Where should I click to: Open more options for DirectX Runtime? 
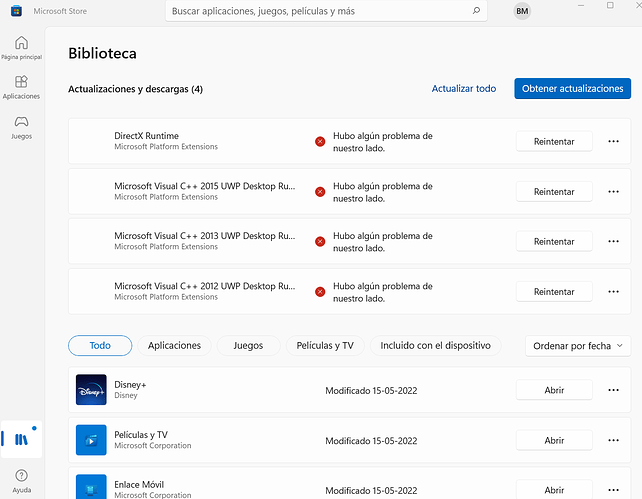pyautogui.click(x=613, y=141)
